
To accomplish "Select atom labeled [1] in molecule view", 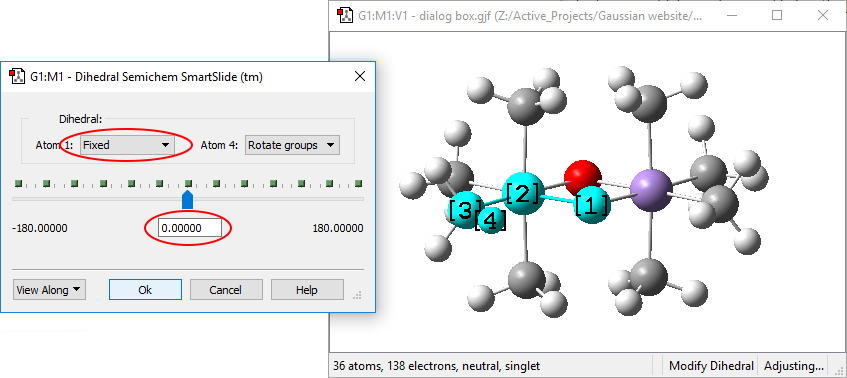I will [x=592, y=205].
